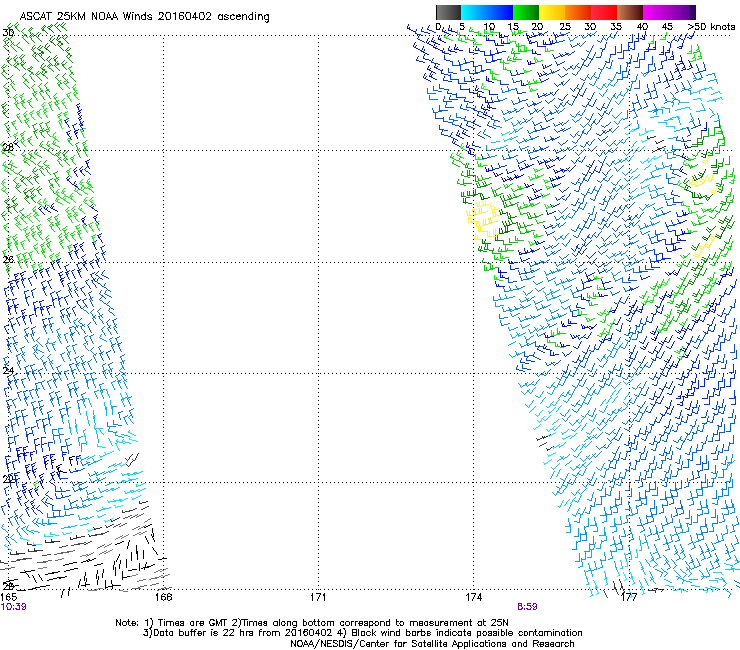Image resolution: width=740 pixels, height=650 pixels.
Task: Click the longitude label '177' on the bottom axis
Action: [629, 597]
